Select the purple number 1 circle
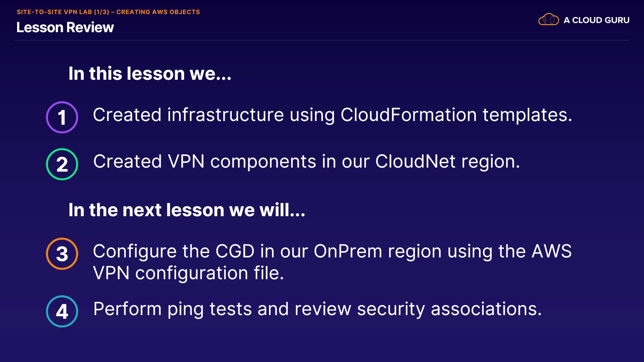The image size is (644, 362). click(62, 117)
